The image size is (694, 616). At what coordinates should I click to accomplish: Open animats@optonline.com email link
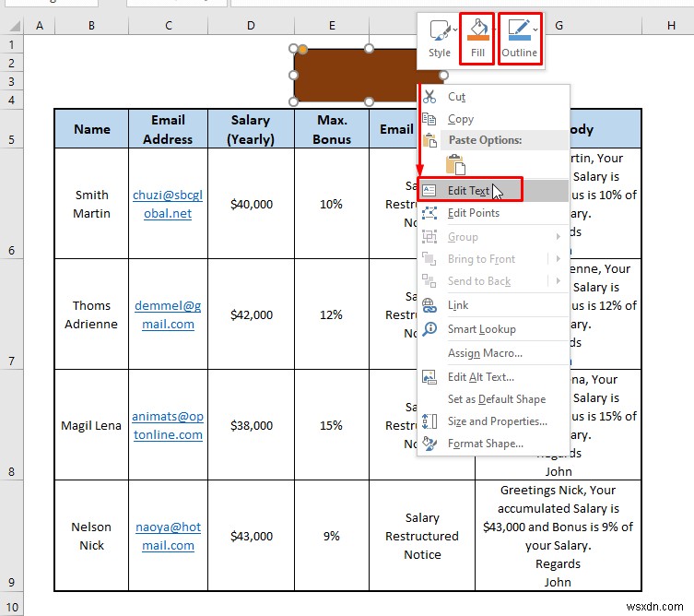[x=168, y=426]
